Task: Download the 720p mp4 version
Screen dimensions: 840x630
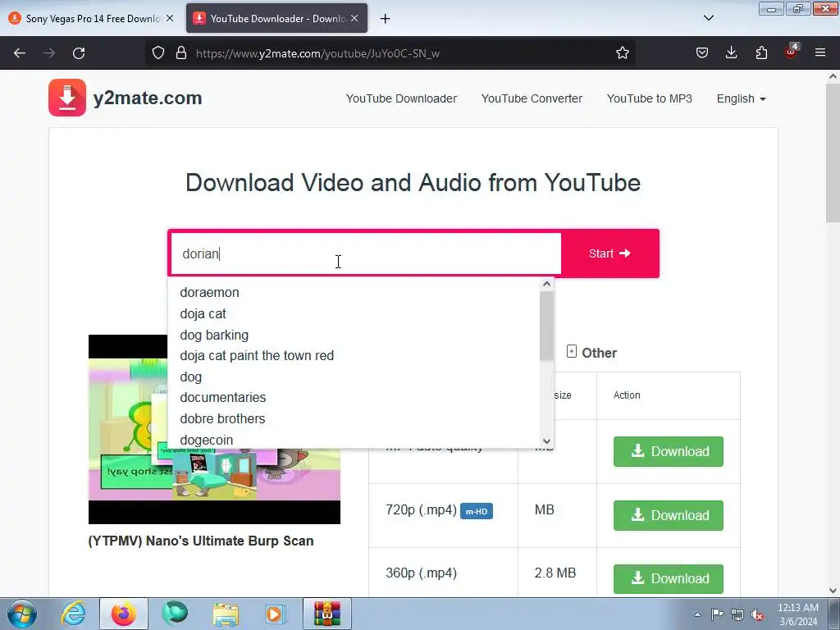Action: click(x=668, y=515)
